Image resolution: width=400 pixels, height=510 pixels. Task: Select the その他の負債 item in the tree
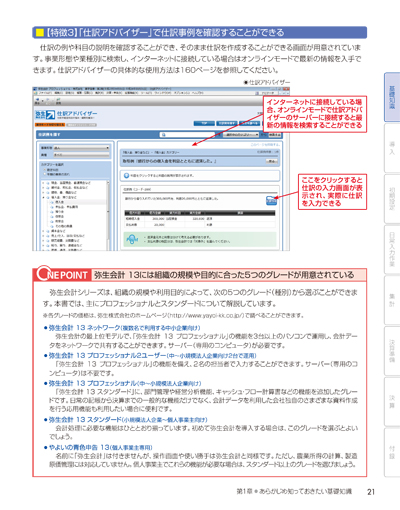click(63, 226)
